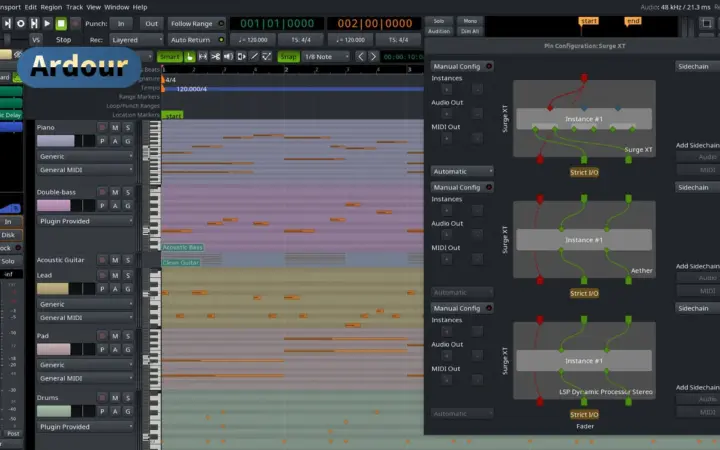This screenshot has height=450, width=720.
Task: Mute the Piano track
Action: [x=115, y=127]
